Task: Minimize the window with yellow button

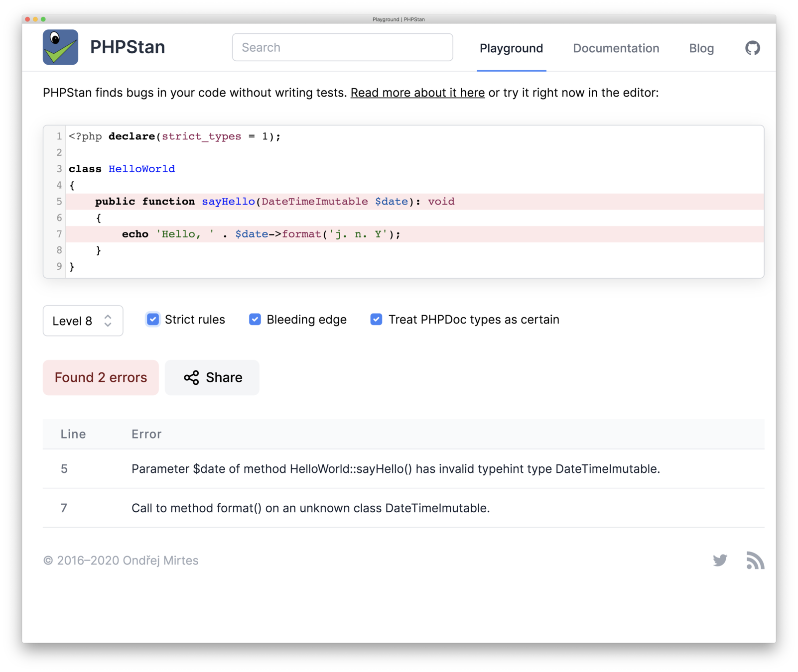Action: (x=35, y=19)
